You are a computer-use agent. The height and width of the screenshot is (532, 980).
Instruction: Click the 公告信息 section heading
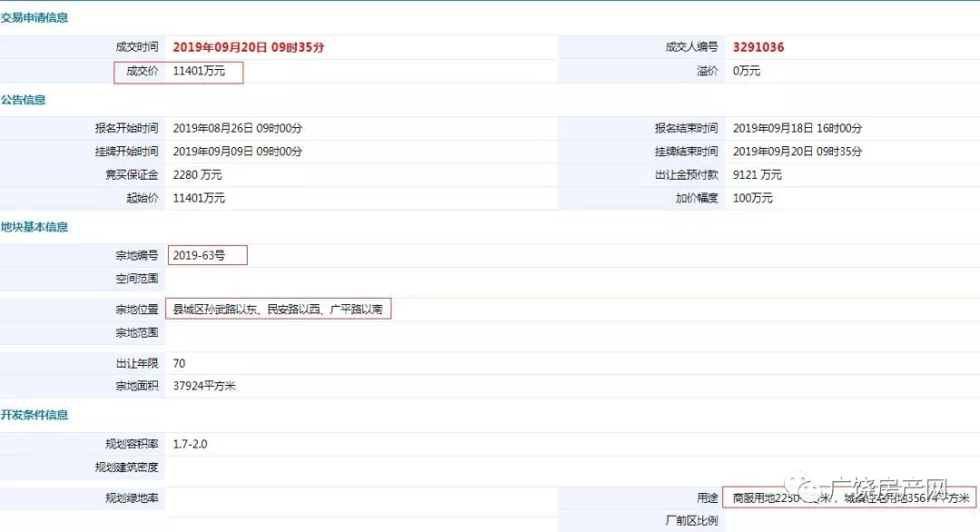23,99
